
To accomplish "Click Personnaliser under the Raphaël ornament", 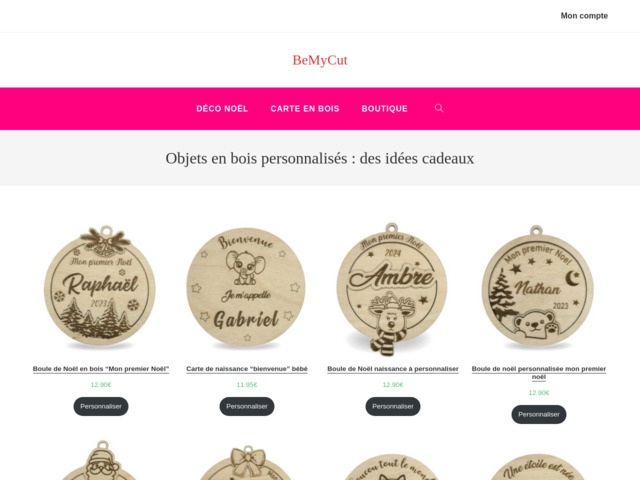I will [x=101, y=407].
